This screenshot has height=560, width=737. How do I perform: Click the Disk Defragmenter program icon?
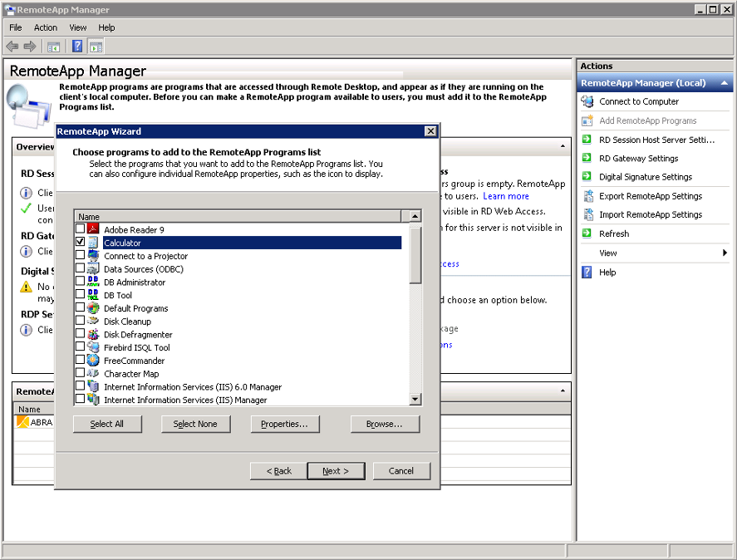(x=94, y=334)
